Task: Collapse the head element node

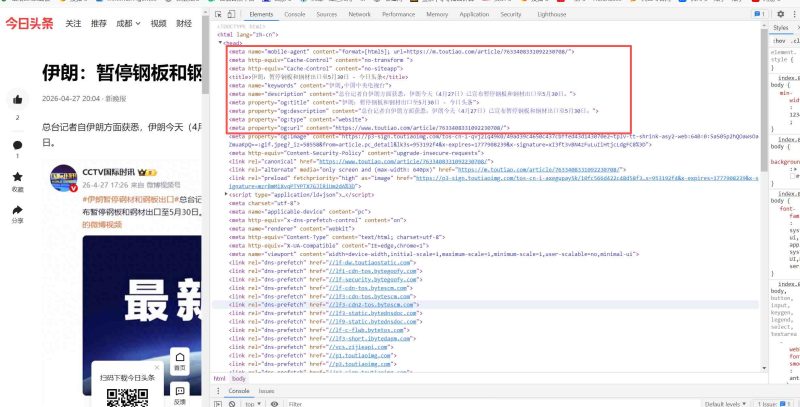Action: tap(220, 43)
